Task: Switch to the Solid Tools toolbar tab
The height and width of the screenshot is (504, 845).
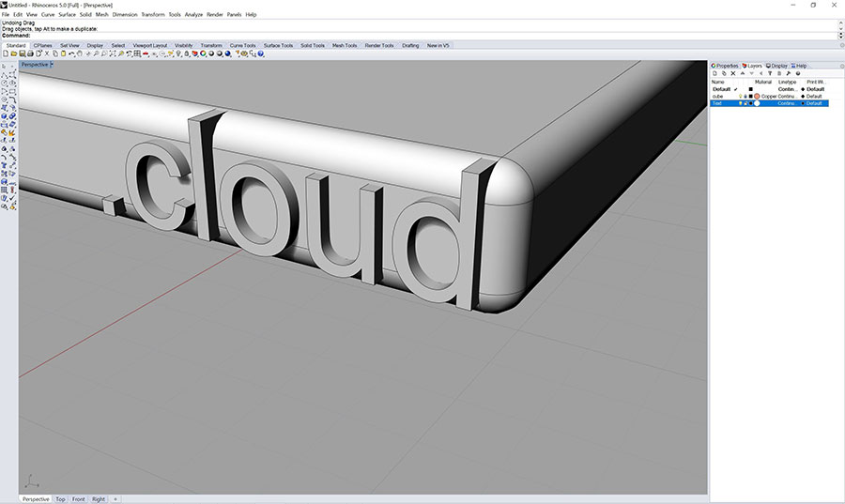Action: pos(313,46)
